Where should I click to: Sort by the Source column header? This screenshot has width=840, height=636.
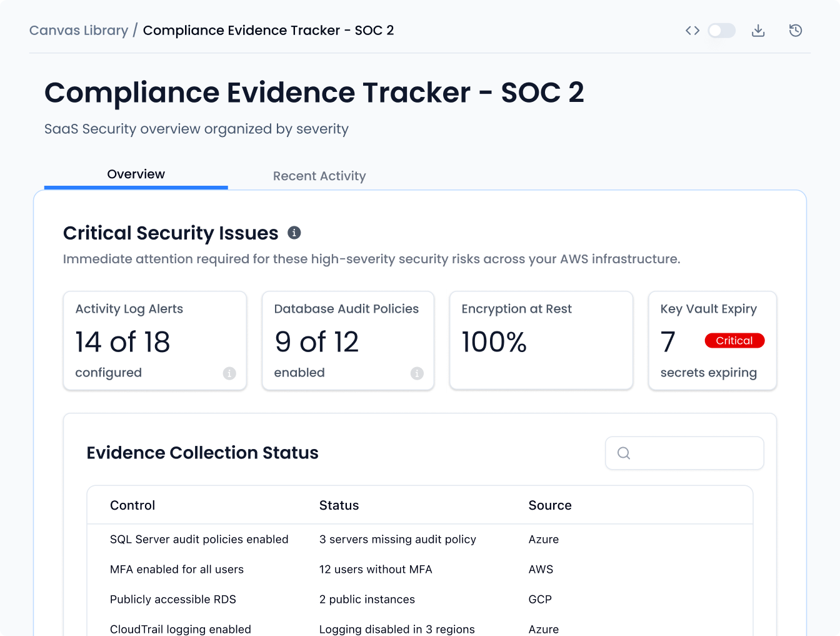(549, 505)
